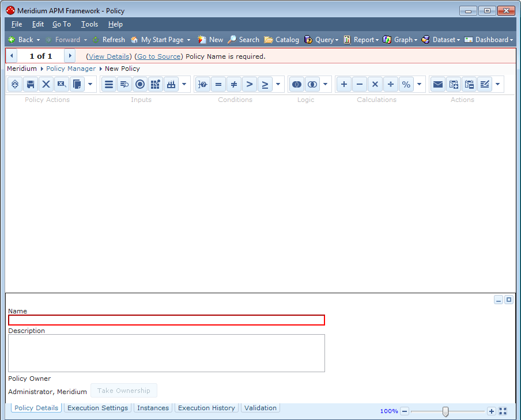Click the copy policy icon

(x=77, y=84)
